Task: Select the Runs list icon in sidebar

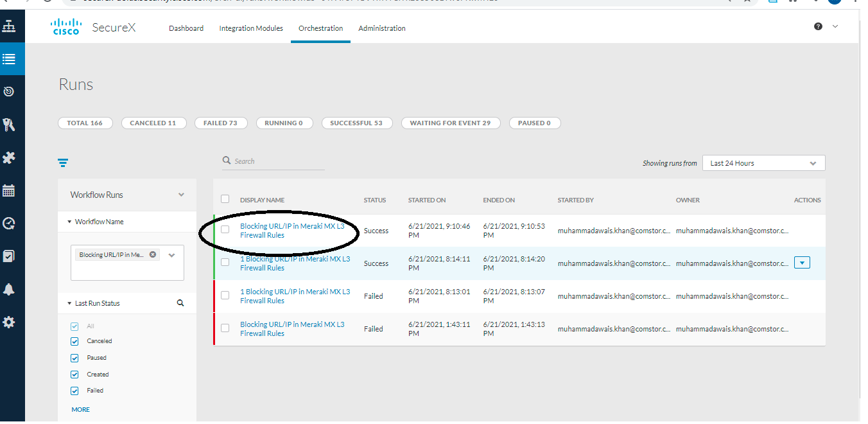Action: 8,59
